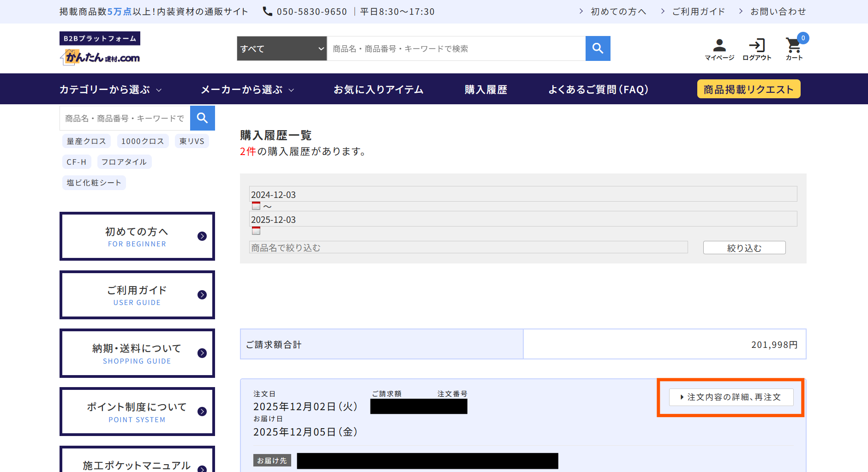Click the yellow 商品掲載リクエスト button
868x472 pixels.
pos(748,89)
